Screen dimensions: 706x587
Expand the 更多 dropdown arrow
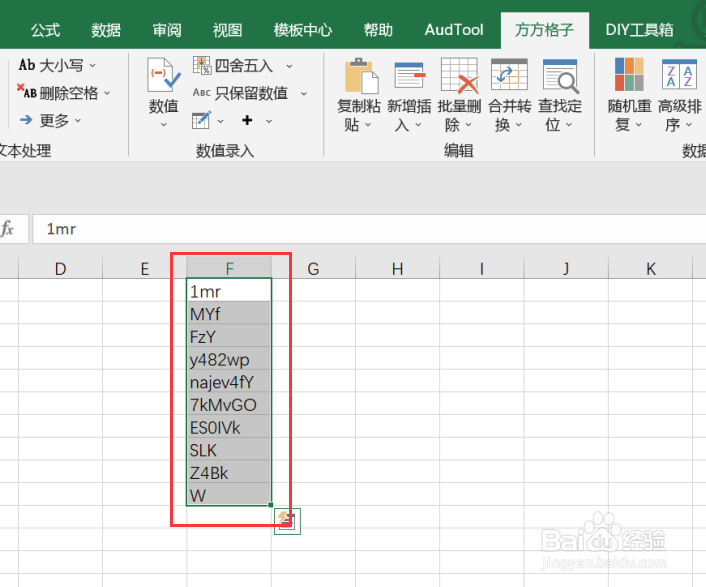[78, 121]
